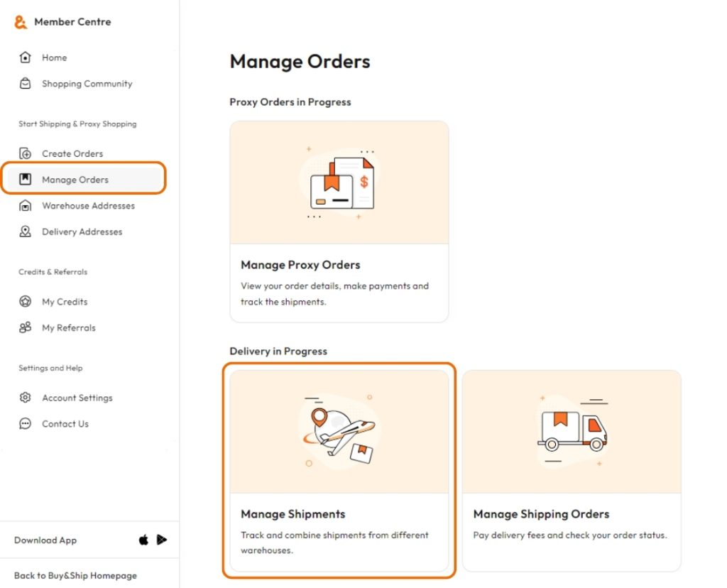727x588 pixels.
Task: Click the delivery truck illustration thumbnail
Action: pos(572,432)
